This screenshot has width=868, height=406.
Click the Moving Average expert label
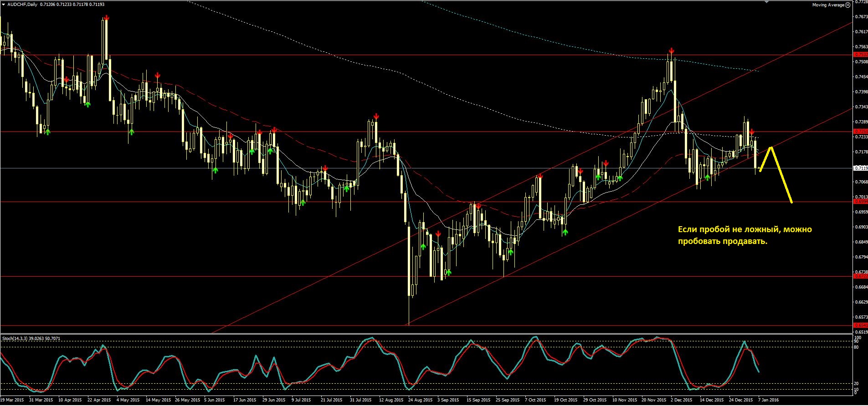pos(828,5)
